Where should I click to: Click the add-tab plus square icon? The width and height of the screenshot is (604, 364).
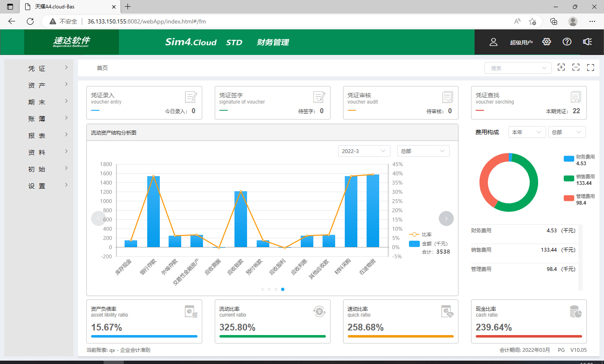click(561, 68)
